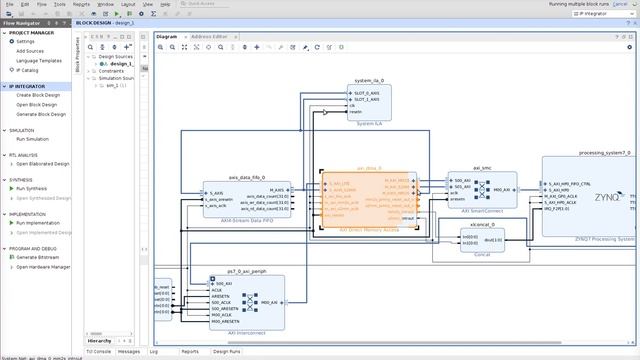Click the Sigma icon in the main toolbar
Image resolution: width=640 pixels, height=360 pixels.
click(153, 14)
